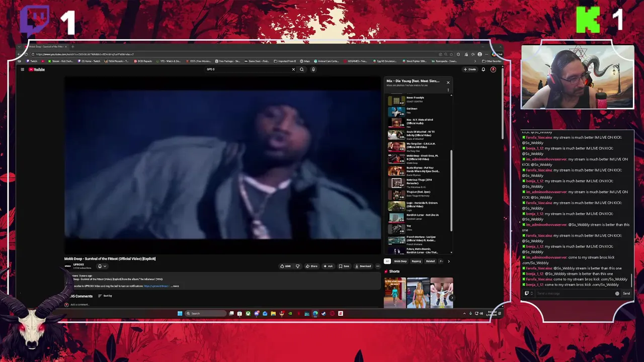Open the Ask button below the video

pyautogui.click(x=328, y=266)
